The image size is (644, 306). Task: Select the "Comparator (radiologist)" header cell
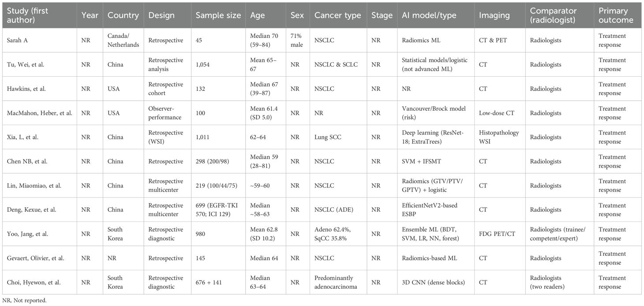[557, 15]
